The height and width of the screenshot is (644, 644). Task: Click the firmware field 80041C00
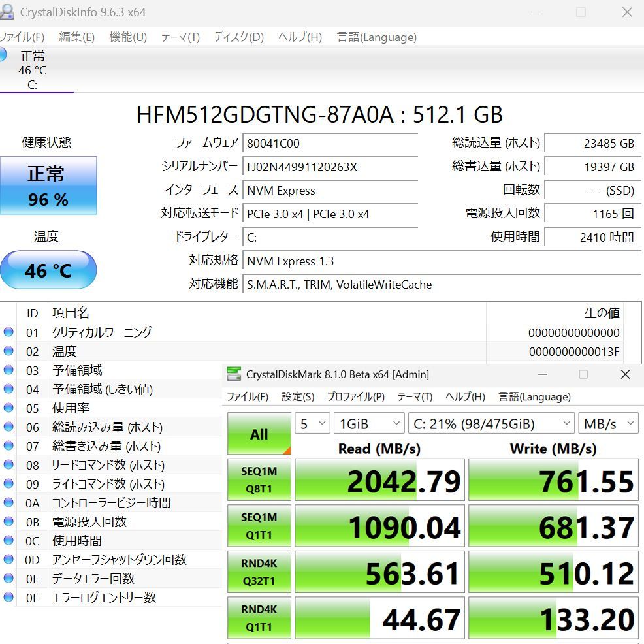coord(330,143)
